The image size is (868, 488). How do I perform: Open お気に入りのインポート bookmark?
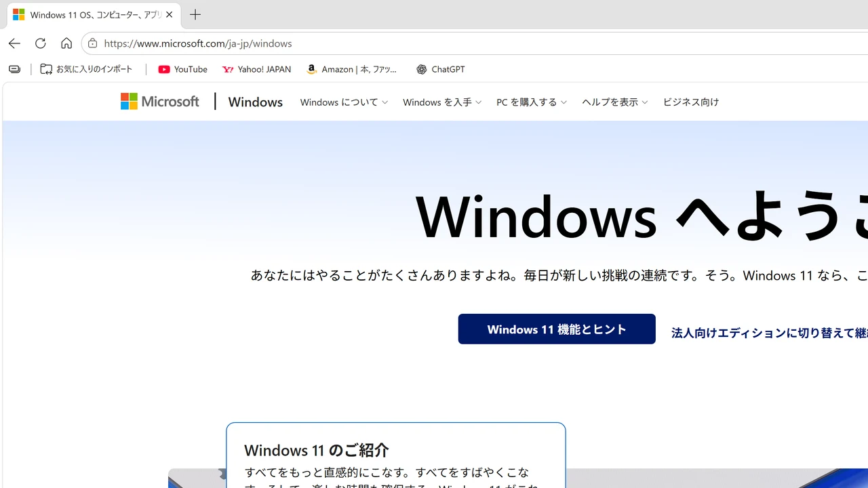[x=87, y=69]
